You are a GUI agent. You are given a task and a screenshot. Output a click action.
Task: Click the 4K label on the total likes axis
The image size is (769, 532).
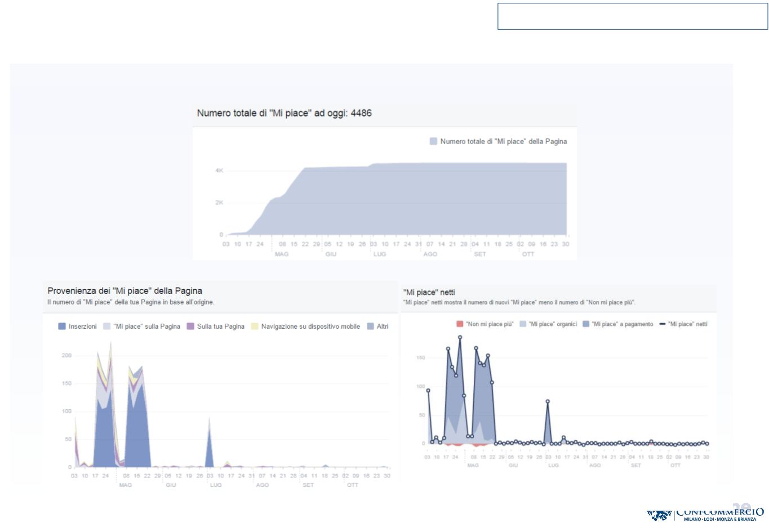[219, 171]
